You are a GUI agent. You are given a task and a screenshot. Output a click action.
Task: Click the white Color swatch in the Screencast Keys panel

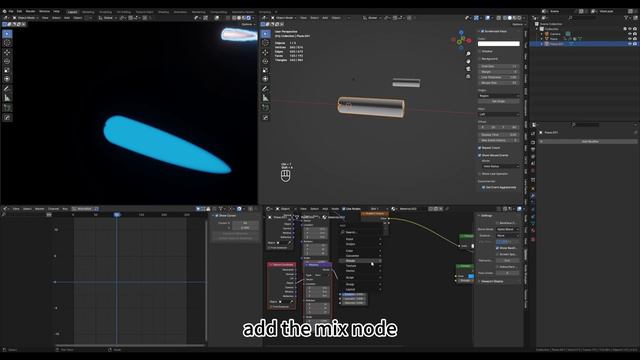[499, 44]
